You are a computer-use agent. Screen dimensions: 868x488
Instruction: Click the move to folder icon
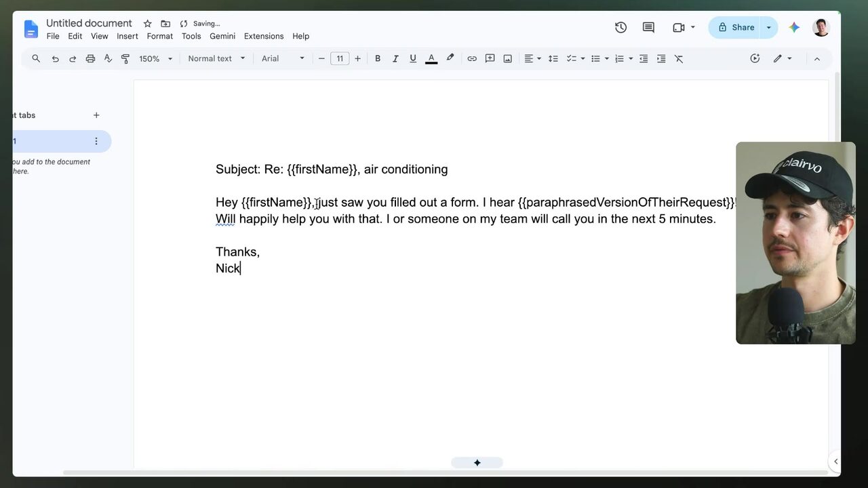(x=165, y=24)
